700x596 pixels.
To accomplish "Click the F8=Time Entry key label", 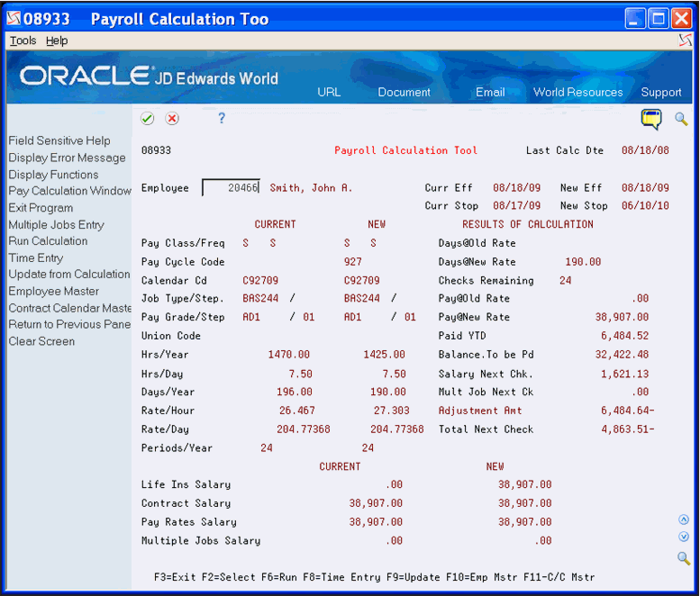I will point(341,577).
